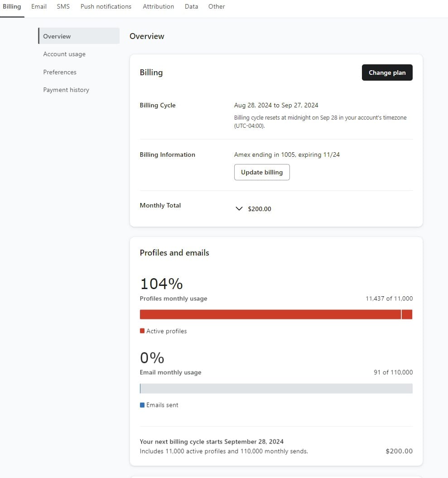Open Account usage in the sidebar
The height and width of the screenshot is (478, 448).
[x=64, y=54]
